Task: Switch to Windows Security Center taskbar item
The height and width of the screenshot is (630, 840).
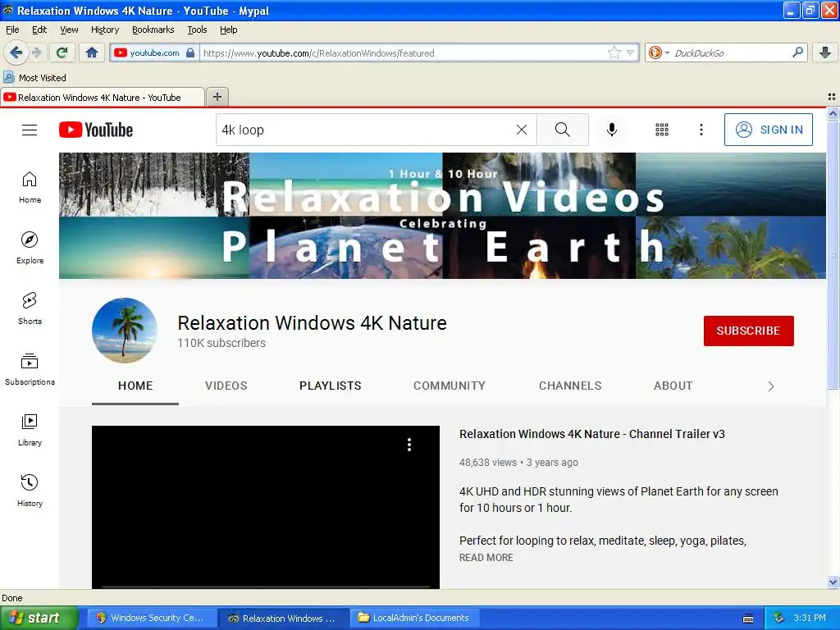Action: pos(152,618)
